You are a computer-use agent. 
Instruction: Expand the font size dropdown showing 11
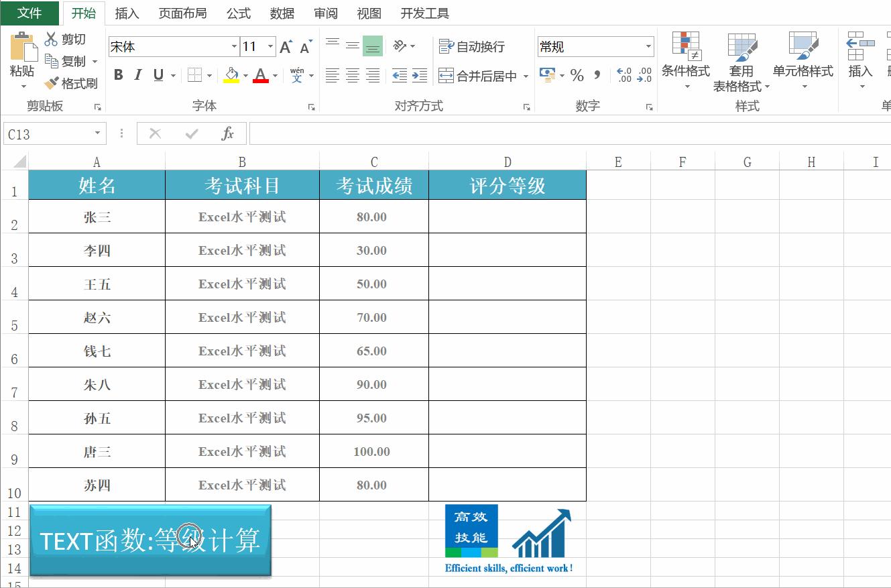coord(272,46)
